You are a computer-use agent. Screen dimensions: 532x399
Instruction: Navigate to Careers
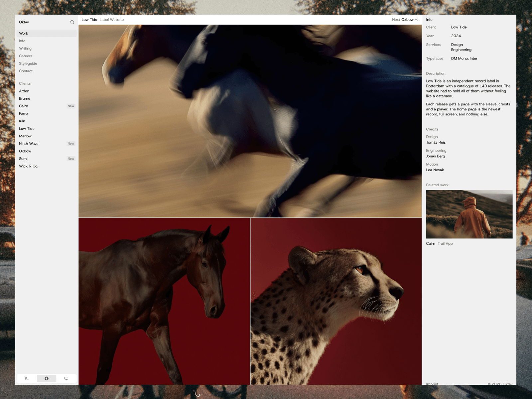tap(47, 56)
